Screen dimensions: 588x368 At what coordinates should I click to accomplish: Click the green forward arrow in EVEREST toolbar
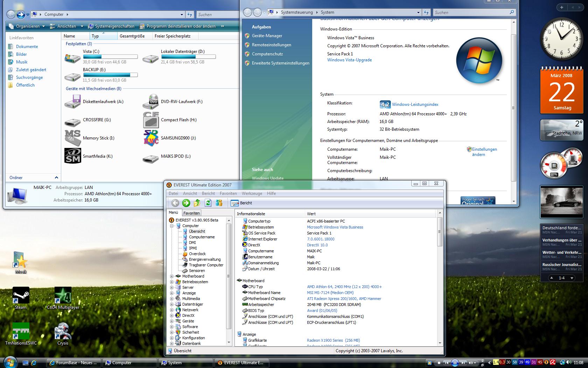coord(186,203)
